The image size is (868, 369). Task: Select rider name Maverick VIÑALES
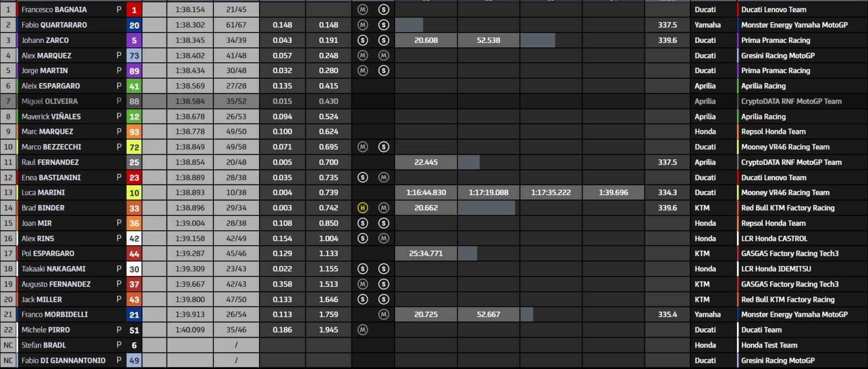[51, 117]
